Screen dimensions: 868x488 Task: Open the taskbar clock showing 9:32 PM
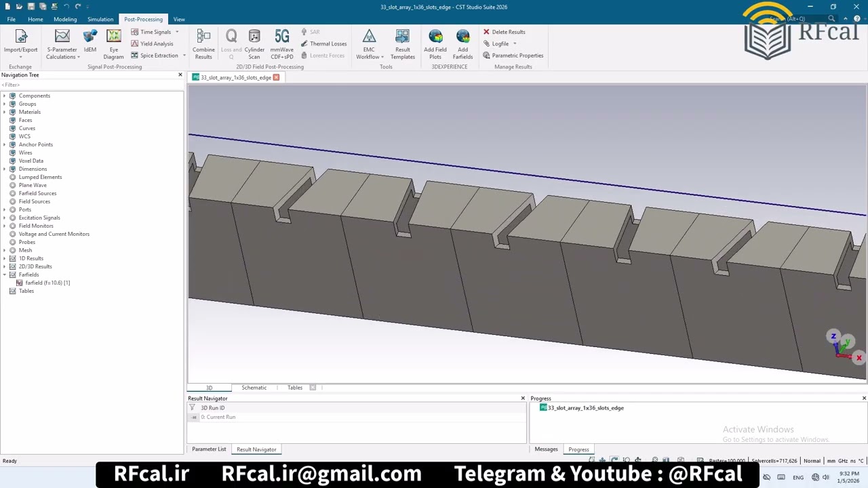click(848, 477)
